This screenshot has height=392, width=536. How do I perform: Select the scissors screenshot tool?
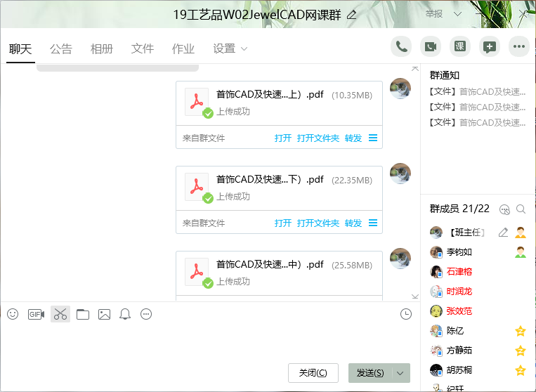(x=60, y=314)
